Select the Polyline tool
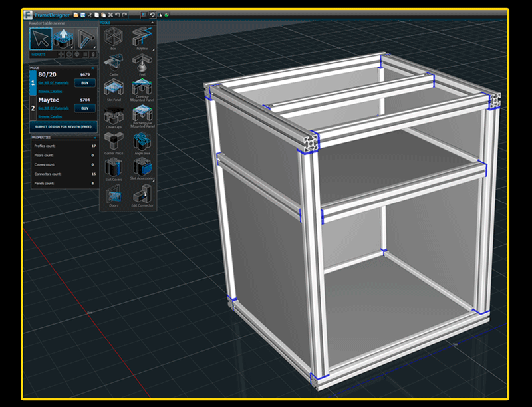Image resolution: width=532 pixels, height=407 pixels. [141, 38]
